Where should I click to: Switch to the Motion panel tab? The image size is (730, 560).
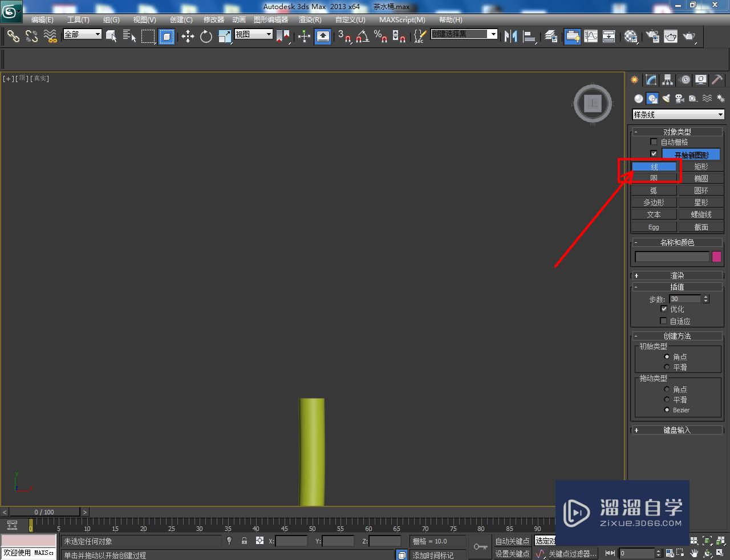pos(684,80)
